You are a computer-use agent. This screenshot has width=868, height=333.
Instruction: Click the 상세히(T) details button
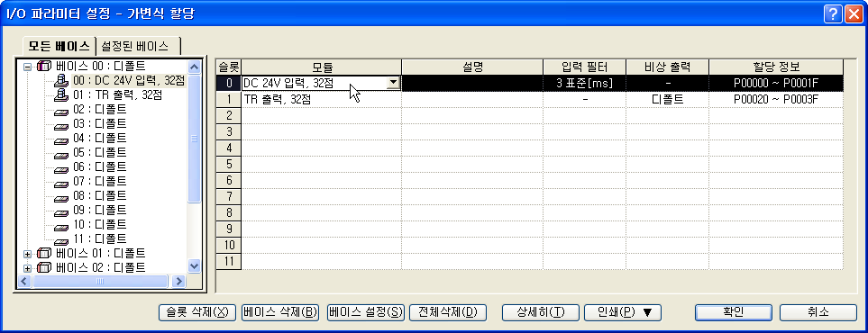point(540,312)
